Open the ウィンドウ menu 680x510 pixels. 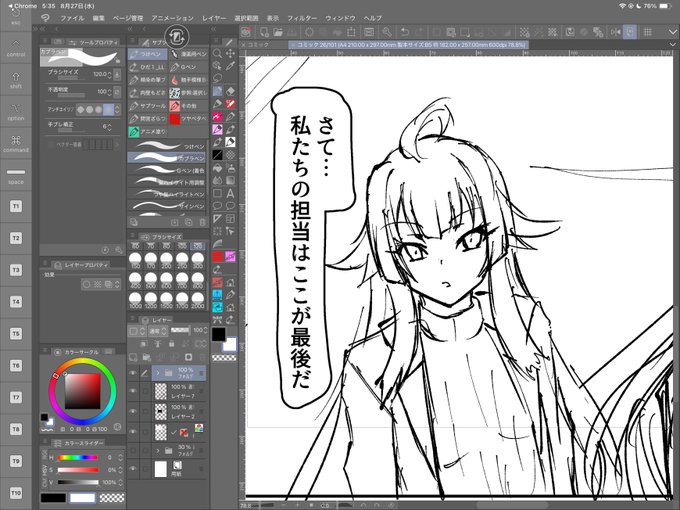pos(340,18)
